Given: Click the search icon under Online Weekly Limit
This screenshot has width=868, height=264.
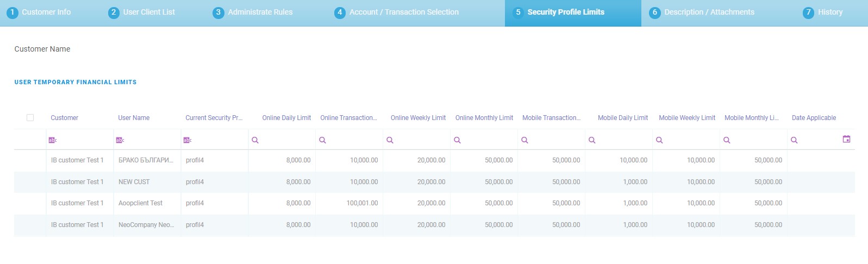Looking at the screenshot, I should click(x=390, y=140).
